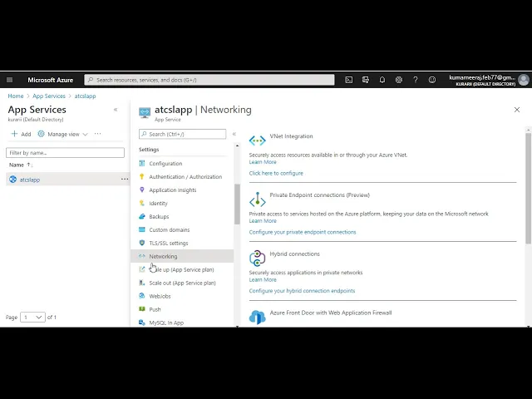This screenshot has height=399, width=532.
Task: Click the VNet Integration icon
Action: [x=257, y=140]
